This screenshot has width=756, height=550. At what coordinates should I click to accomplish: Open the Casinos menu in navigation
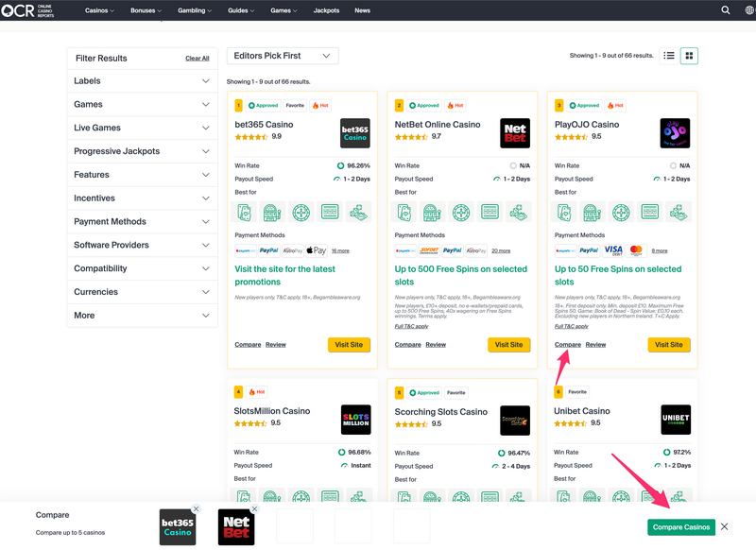click(x=99, y=10)
